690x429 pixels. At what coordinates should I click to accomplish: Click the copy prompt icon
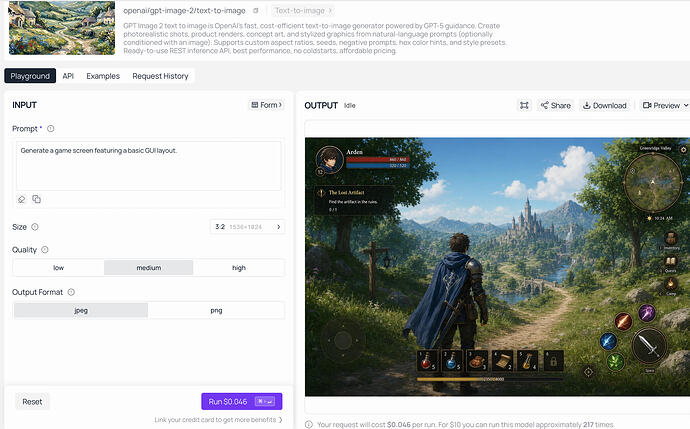click(x=37, y=199)
